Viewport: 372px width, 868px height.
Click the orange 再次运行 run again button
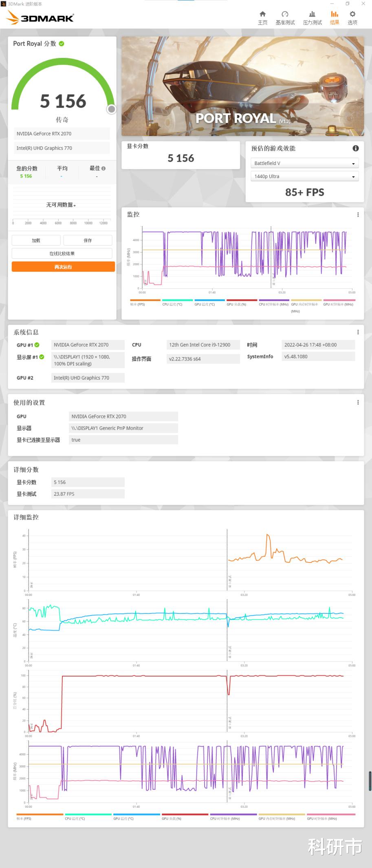coord(63,267)
